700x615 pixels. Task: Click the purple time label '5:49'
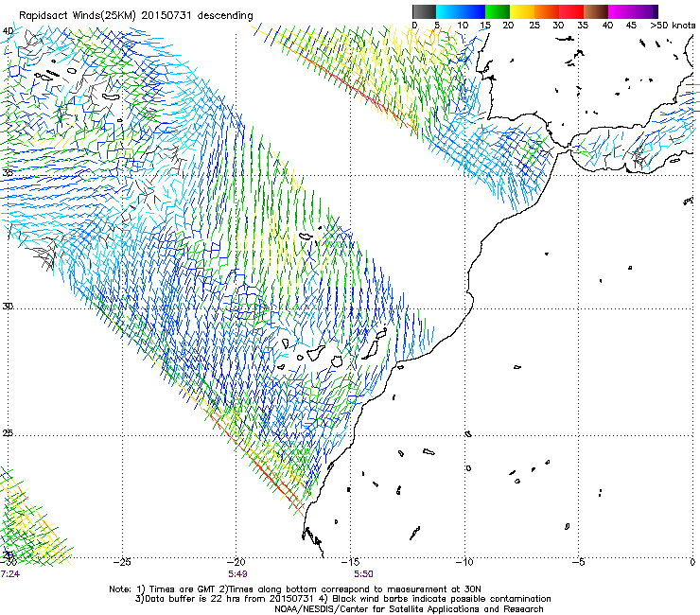coord(238,574)
